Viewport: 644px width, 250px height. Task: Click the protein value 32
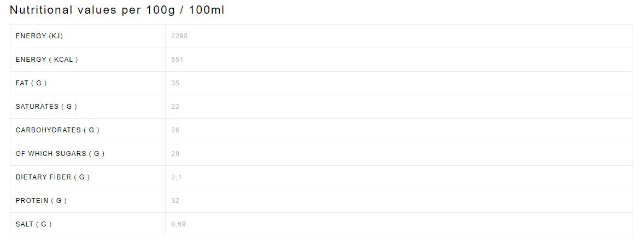[x=175, y=201]
